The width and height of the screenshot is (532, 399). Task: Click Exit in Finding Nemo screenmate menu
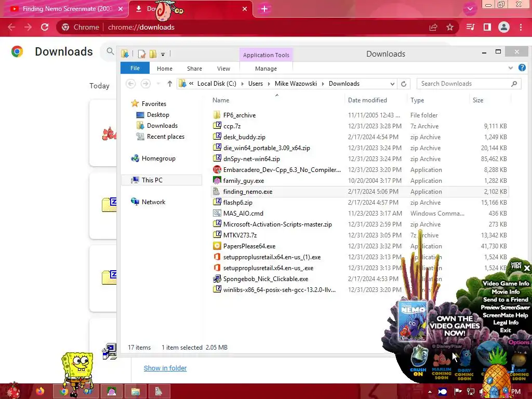point(505,330)
